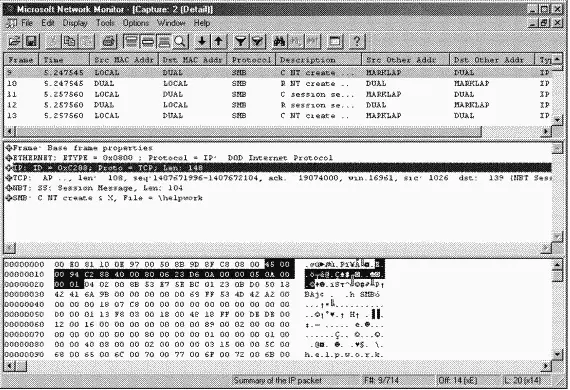Zoom the active pane with the magnifier icon
This screenshot has width=570, height=390.
[x=180, y=42]
